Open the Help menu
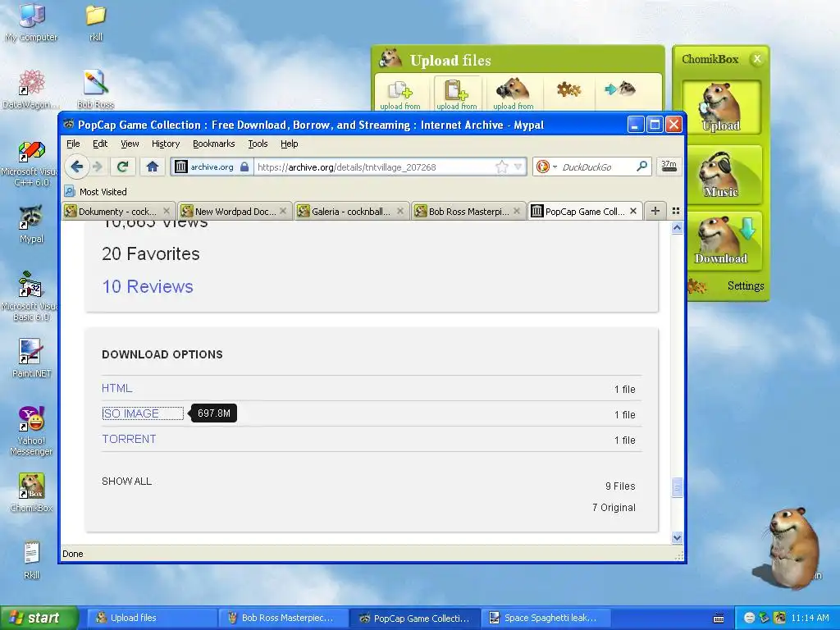Image resolution: width=840 pixels, height=630 pixels. (290, 144)
